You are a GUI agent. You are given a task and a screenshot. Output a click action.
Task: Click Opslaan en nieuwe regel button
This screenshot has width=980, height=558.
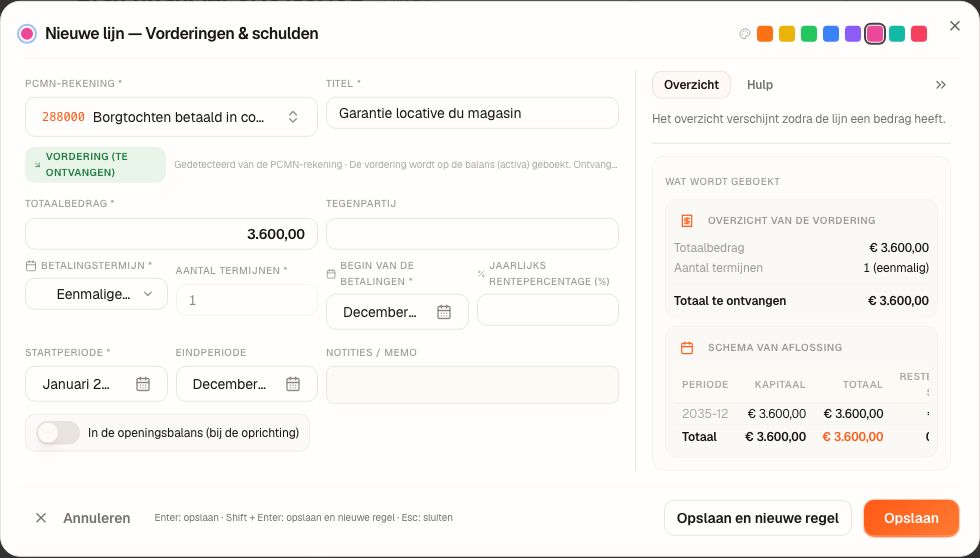[x=758, y=518]
